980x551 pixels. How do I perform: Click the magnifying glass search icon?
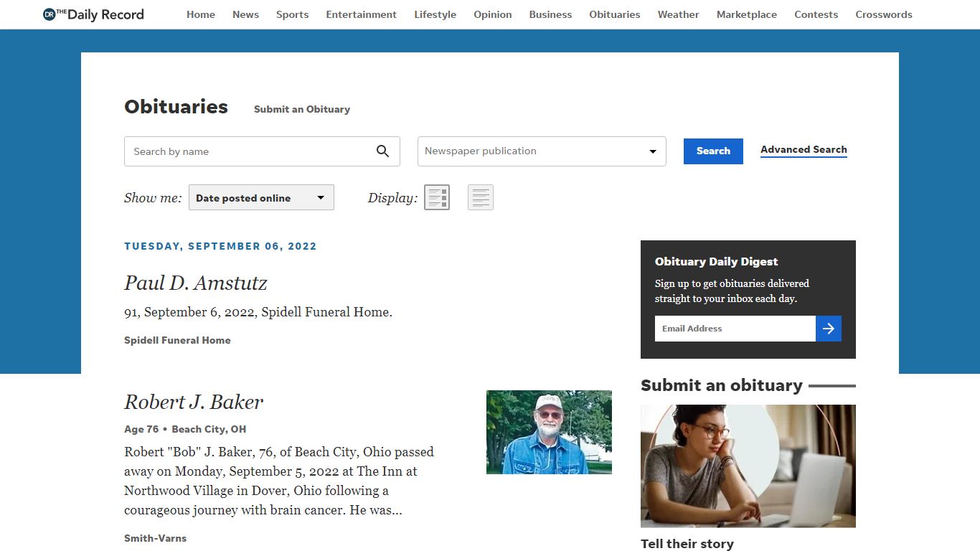(x=382, y=151)
